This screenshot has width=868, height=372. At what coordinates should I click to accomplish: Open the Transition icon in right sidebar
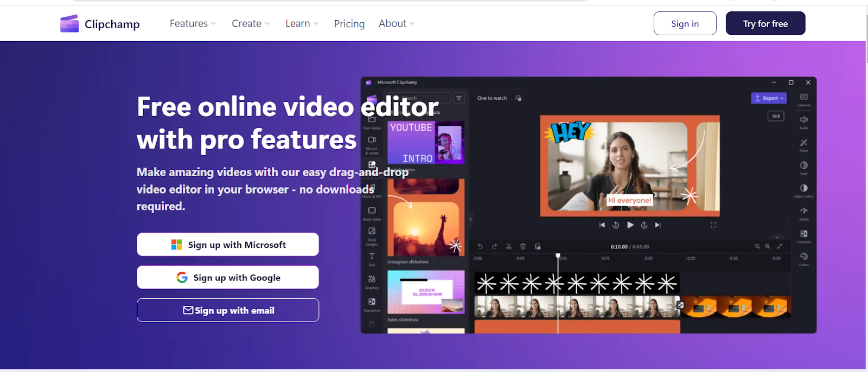pyautogui.click(x=804, y=233)
